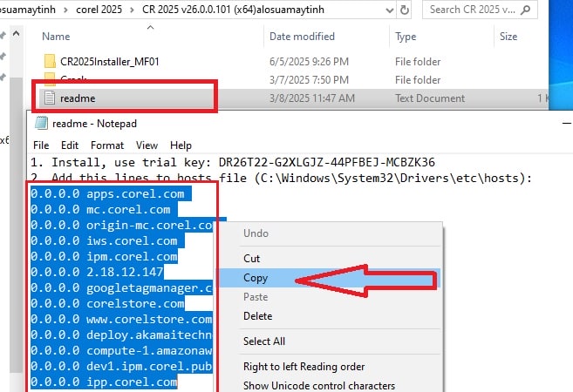Choose Copy in the context menu
Screen dimensions: 573x392
tap(330, 278)
